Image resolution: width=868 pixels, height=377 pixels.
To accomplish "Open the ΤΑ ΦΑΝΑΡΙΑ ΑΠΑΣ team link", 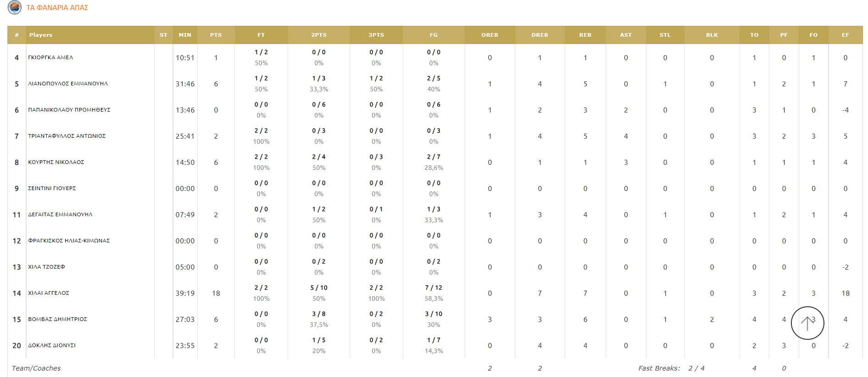I will pos(57,8).
